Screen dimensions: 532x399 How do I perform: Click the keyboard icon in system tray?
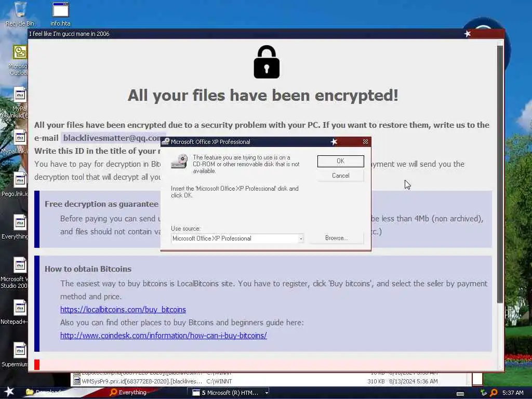click(460, 393)
